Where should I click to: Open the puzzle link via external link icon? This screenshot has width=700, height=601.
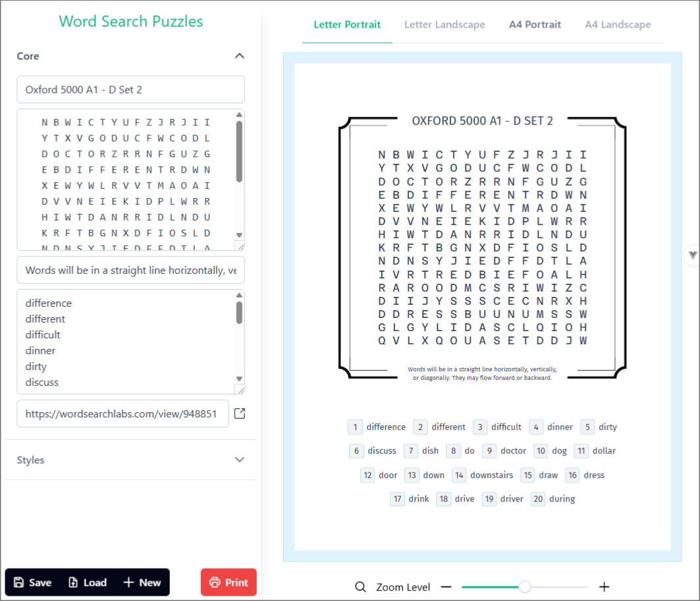tap(239, 413)
